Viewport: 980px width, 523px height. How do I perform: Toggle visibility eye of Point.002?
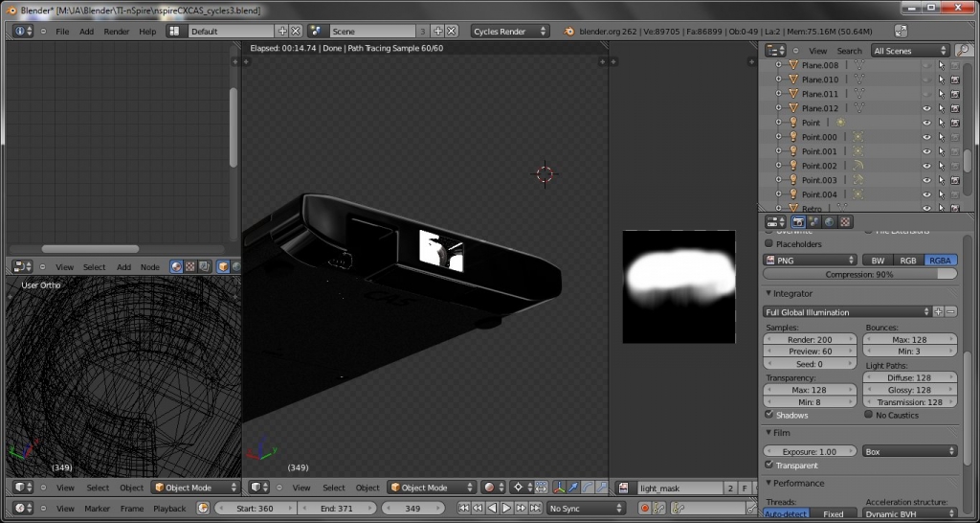[x=926, y=166]
